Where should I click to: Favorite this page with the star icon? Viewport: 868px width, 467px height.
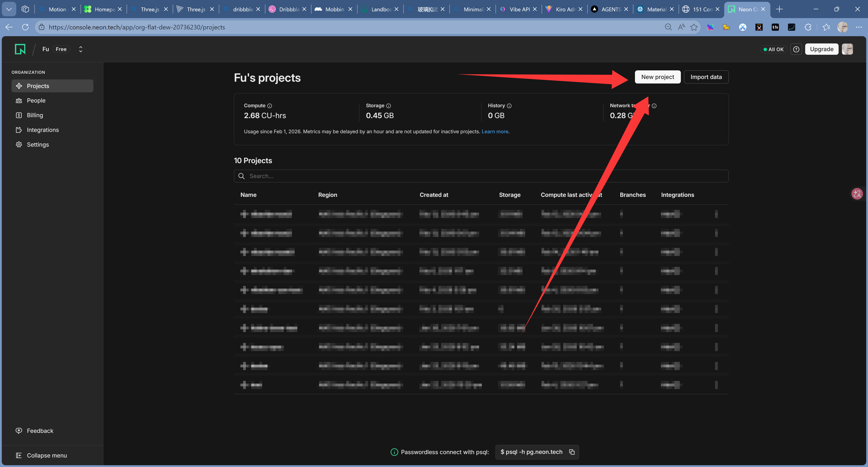694,27
